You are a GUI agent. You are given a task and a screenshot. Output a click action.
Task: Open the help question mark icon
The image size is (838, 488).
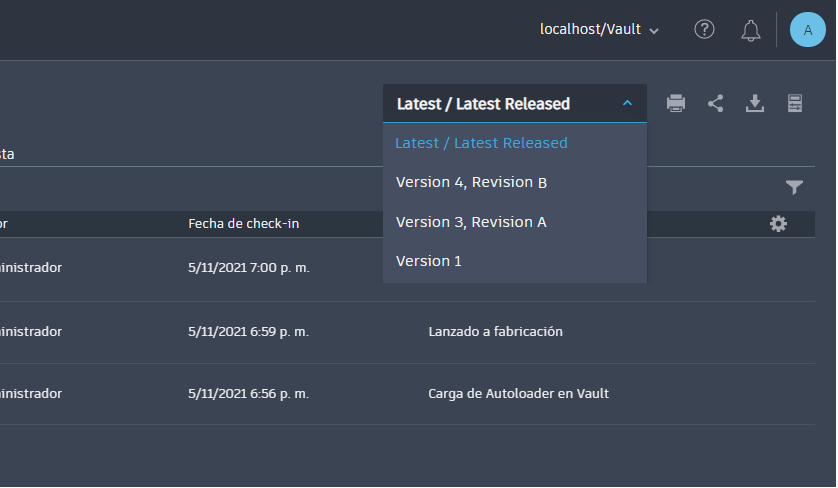click(x=704, y=30)
